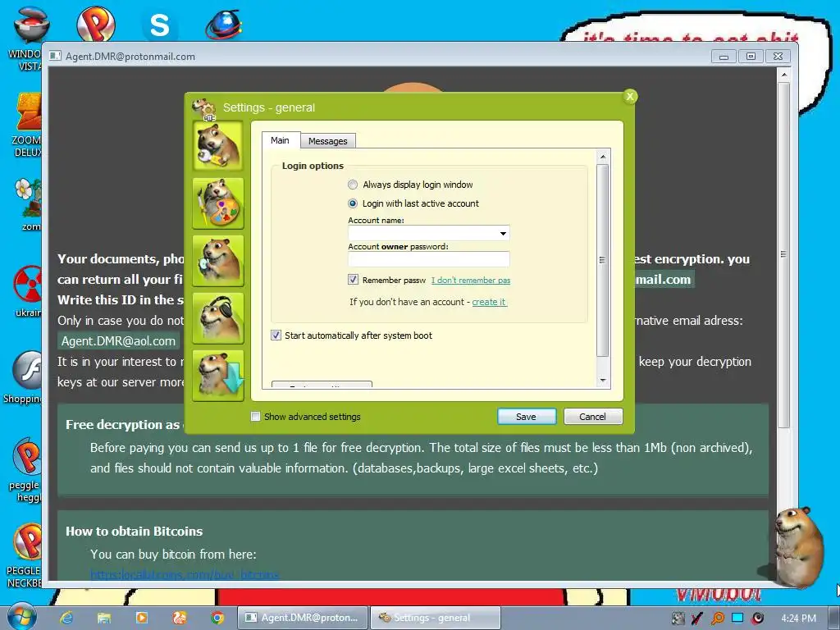Click the red slash tray icon
This screenshot has height=630, width=840.
(697, 619)
